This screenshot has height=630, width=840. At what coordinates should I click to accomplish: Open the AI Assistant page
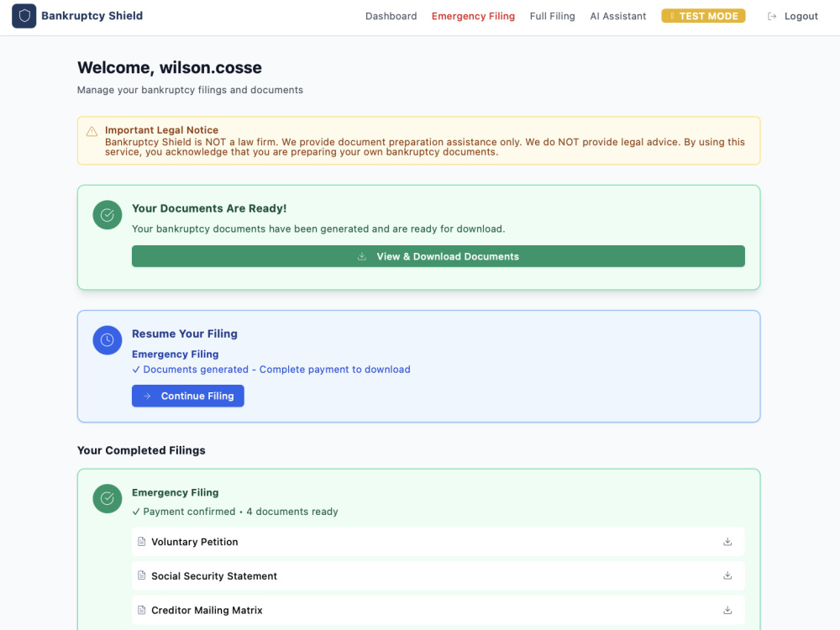coord(618,16)
